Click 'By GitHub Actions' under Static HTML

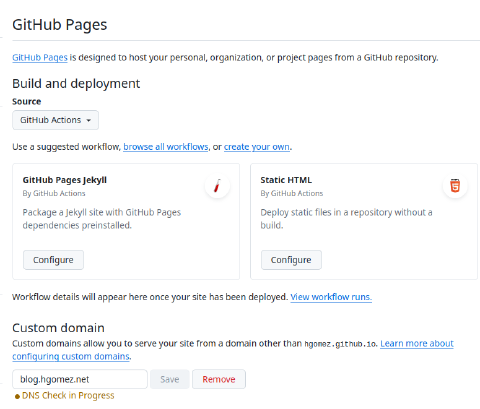tap(292, 193)
